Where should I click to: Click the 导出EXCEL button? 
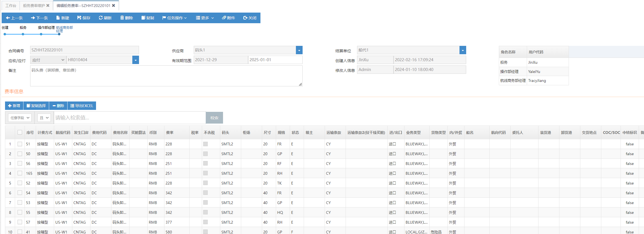[82, 106]
